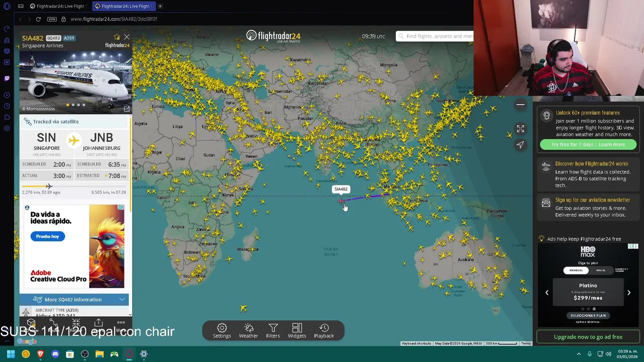Open Keyboard shortcuts map link
The height and width of the screenshot is (362, 644).
[x=416, y=343]
